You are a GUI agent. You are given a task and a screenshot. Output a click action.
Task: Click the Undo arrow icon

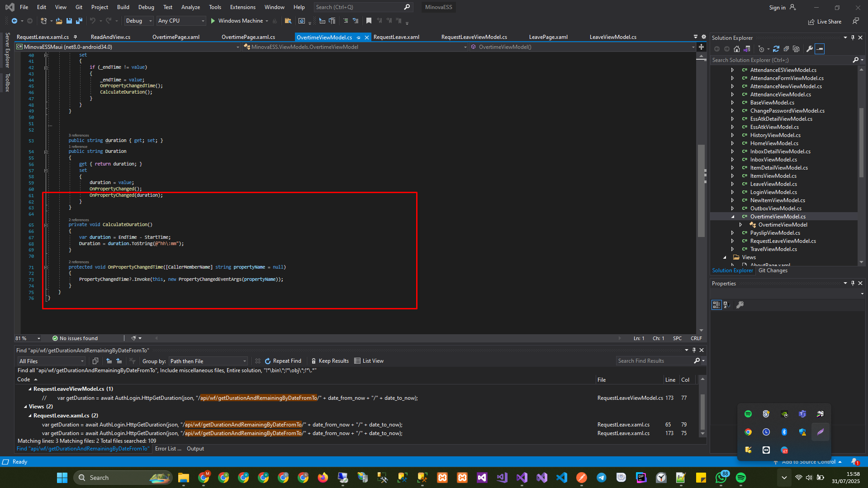tap(92, 21)
